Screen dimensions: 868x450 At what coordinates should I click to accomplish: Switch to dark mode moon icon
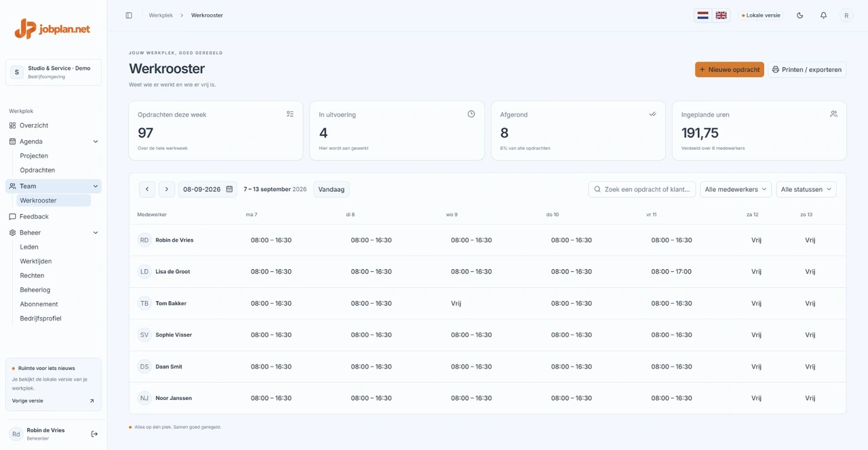(x=800, y=16)
